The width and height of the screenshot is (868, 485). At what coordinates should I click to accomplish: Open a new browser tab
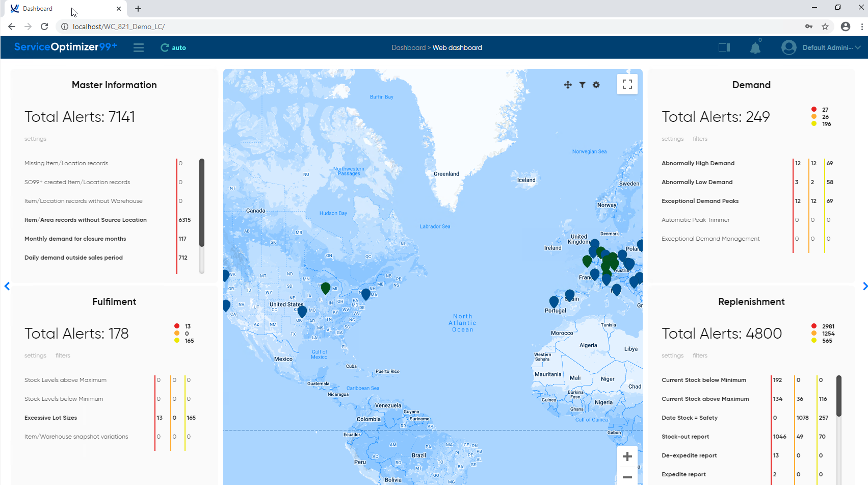coord(138,9)
